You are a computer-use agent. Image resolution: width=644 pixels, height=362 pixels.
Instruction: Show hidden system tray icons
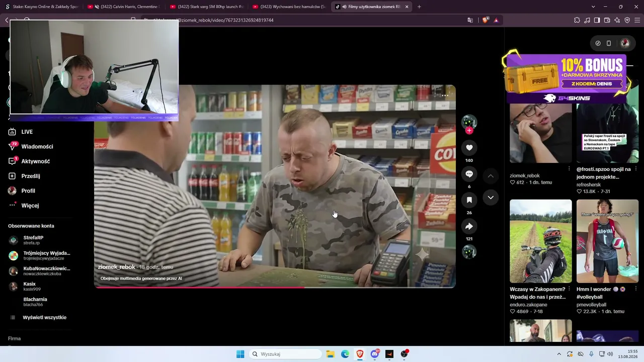click(558, 354)
